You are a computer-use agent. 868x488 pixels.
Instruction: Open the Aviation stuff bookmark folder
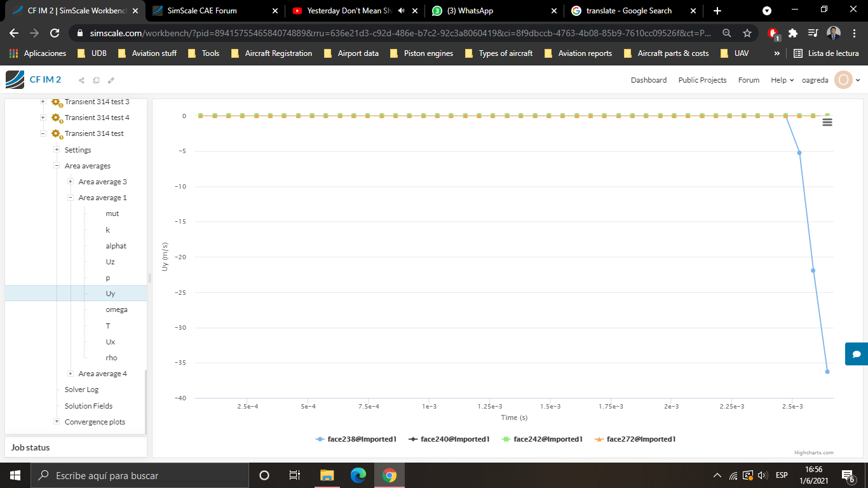(147, 53)
